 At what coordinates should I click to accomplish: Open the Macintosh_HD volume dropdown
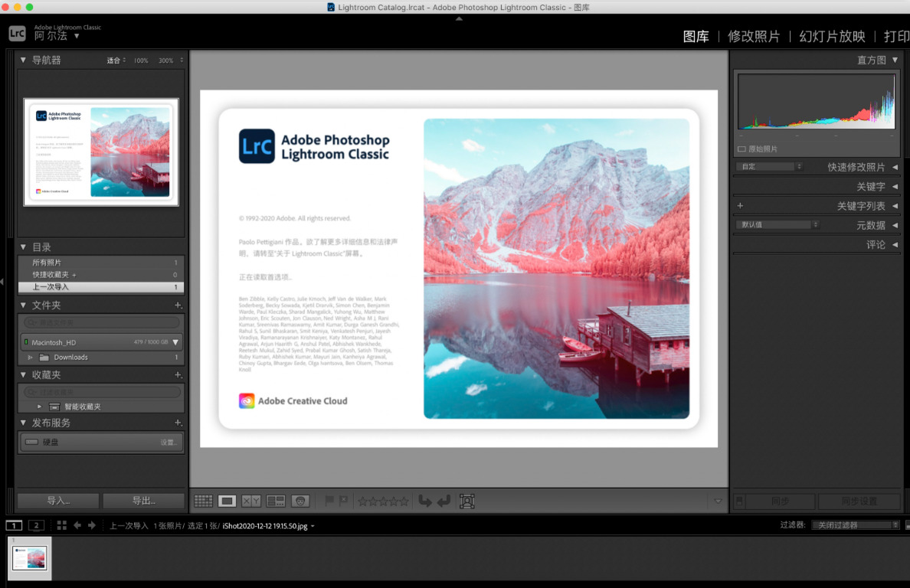[x=175, y=343]
